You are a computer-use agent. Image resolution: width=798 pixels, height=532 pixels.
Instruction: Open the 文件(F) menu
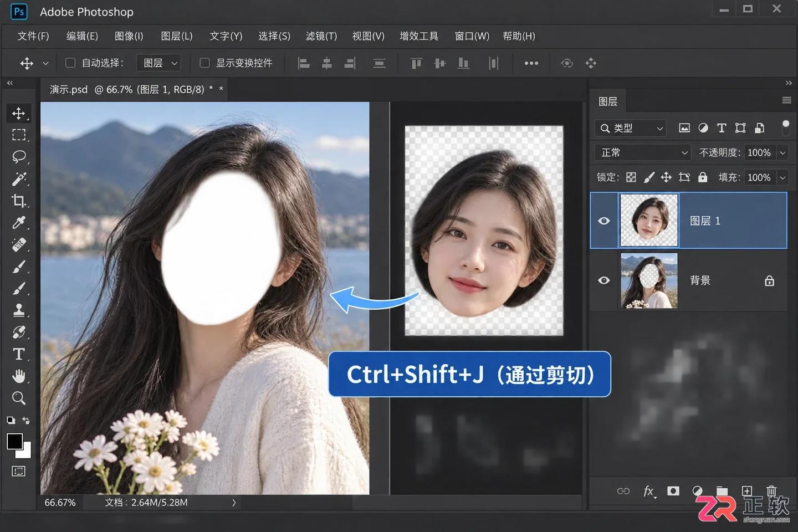[x=33, y=36]
